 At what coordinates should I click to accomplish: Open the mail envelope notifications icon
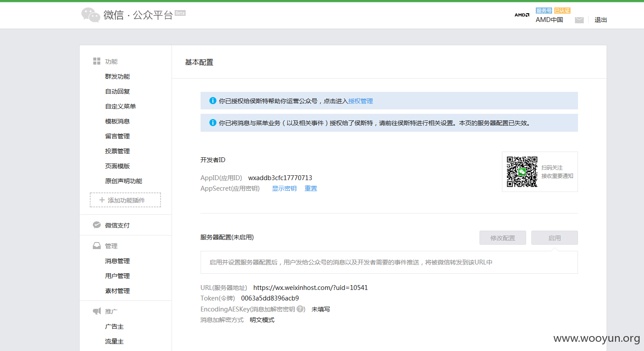579,20
